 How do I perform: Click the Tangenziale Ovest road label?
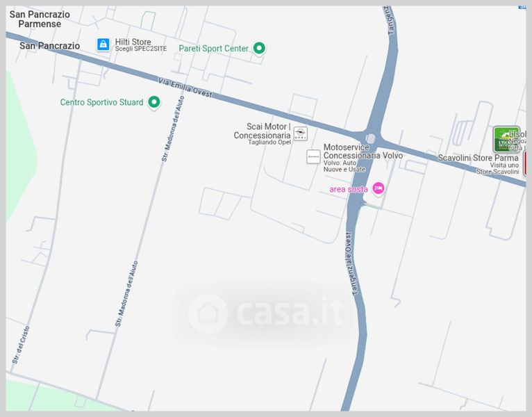tap(351, 263)
